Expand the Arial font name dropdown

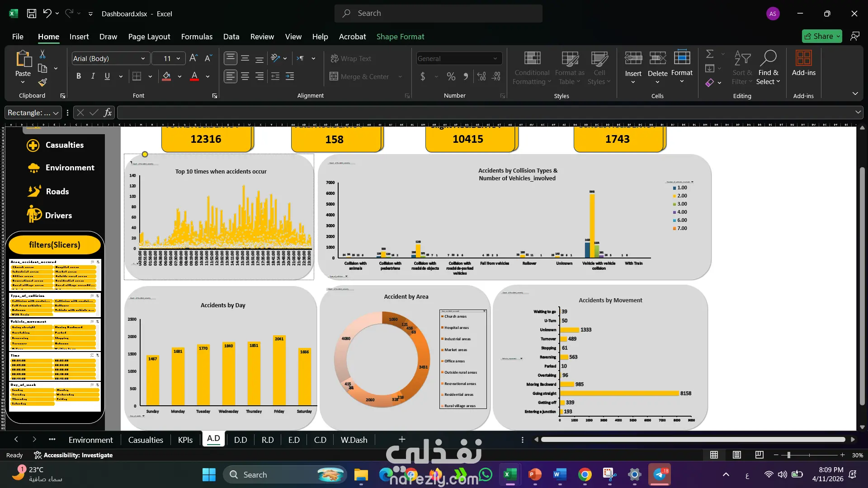point(143,58)
